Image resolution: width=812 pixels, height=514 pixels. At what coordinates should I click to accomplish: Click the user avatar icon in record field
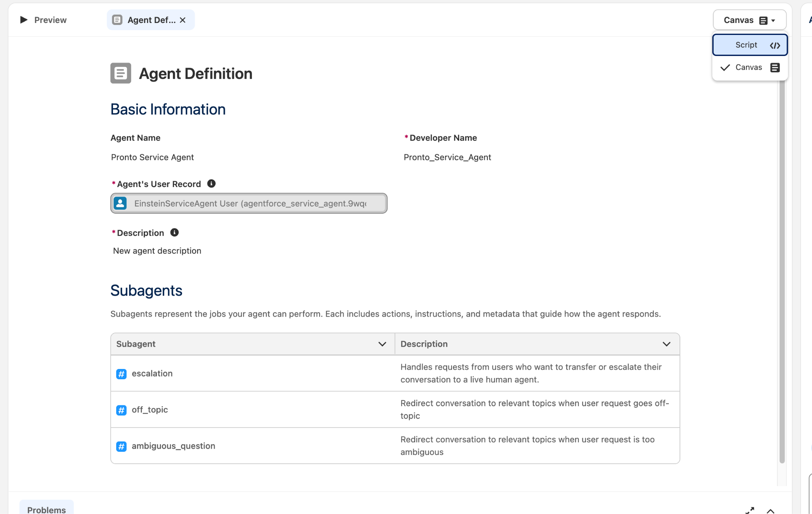[120, 203]
